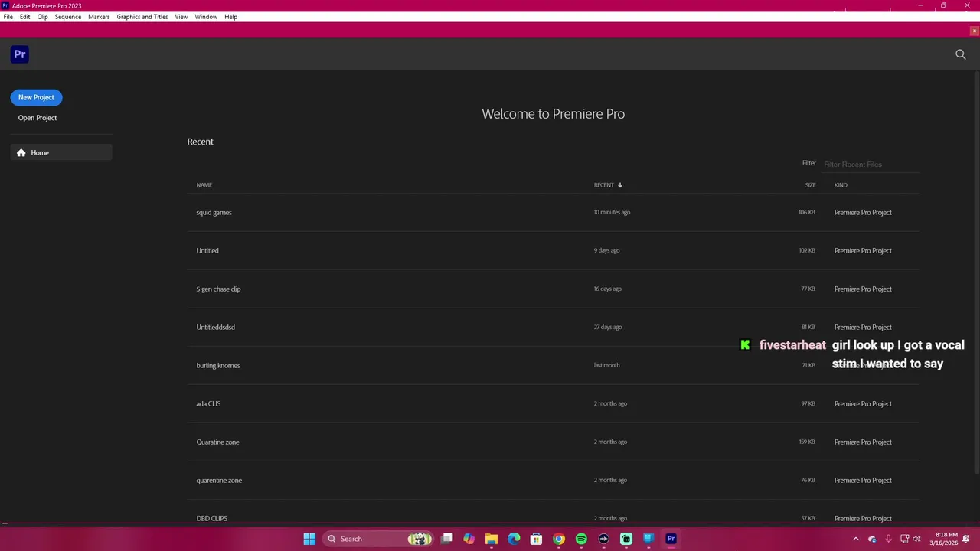Open File Explorer from the taskbar
The height and width of the screenshot is (551, 980).
pyautogui.click(x=492, y=539)
